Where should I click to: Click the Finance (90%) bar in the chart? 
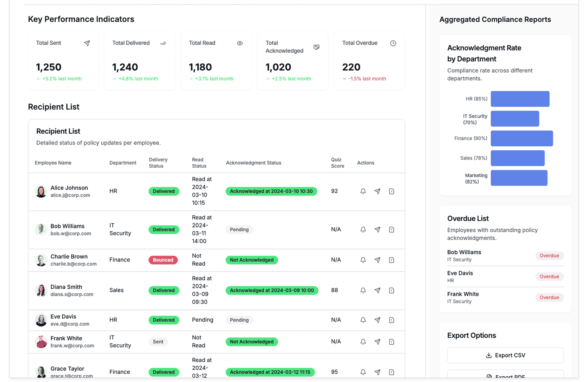click(x=522, y=138)
